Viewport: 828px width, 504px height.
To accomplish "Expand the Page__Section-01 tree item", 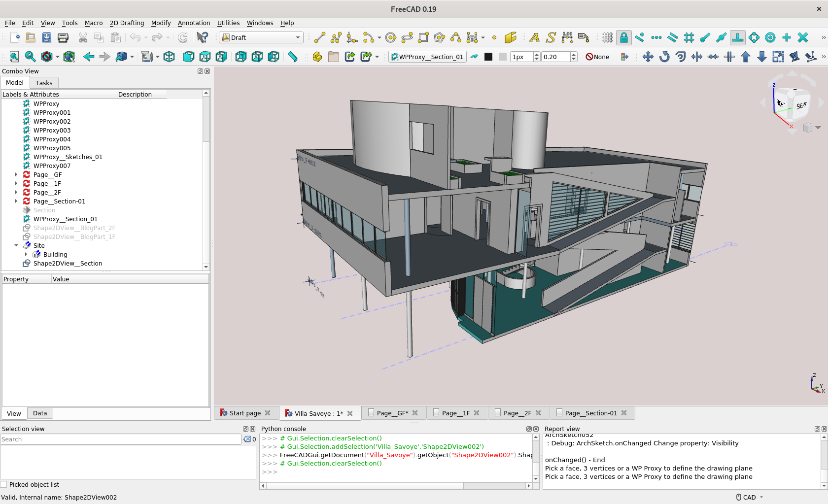I will tap(16, 201).
